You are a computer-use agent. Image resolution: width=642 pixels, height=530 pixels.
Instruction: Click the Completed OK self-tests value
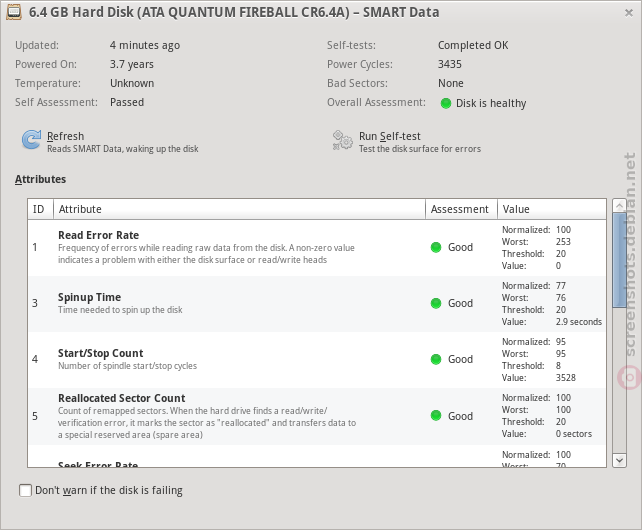(x=473, y=45)
